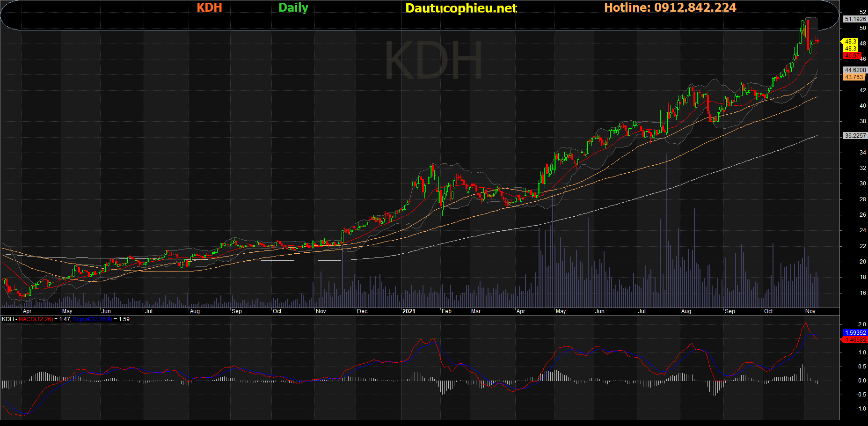
Task: Click the -1.0 MACD axis label
Action: pyautogui.click(x=861, y=409)
